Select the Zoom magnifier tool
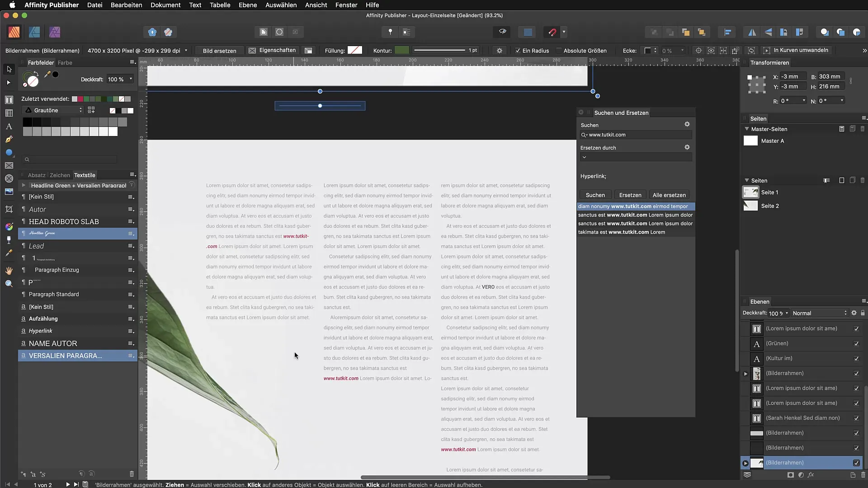 pos(9,284)
